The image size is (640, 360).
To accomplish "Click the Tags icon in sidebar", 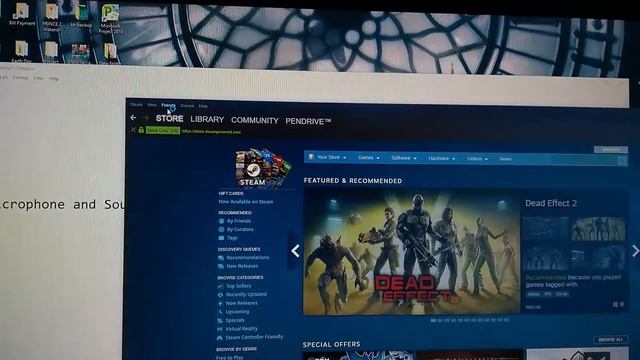I will (222, 238).
